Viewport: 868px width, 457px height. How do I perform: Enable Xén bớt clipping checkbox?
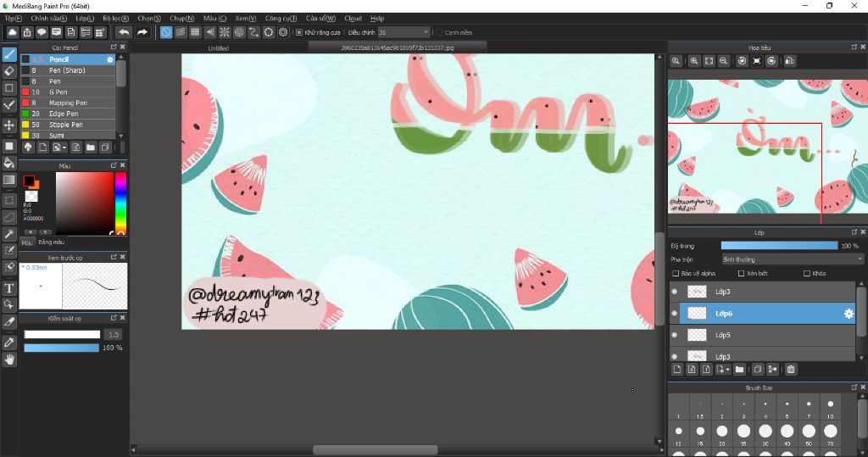click(x=741, y=274)
